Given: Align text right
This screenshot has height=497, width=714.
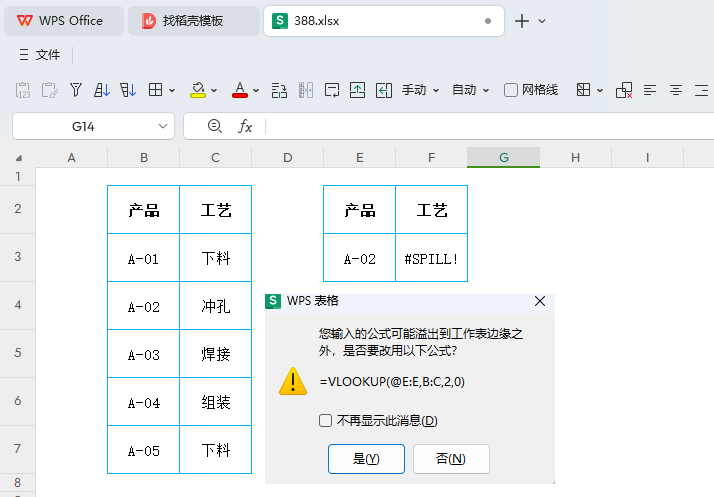Looking at the screenshot, I should [x=702, y=90].
